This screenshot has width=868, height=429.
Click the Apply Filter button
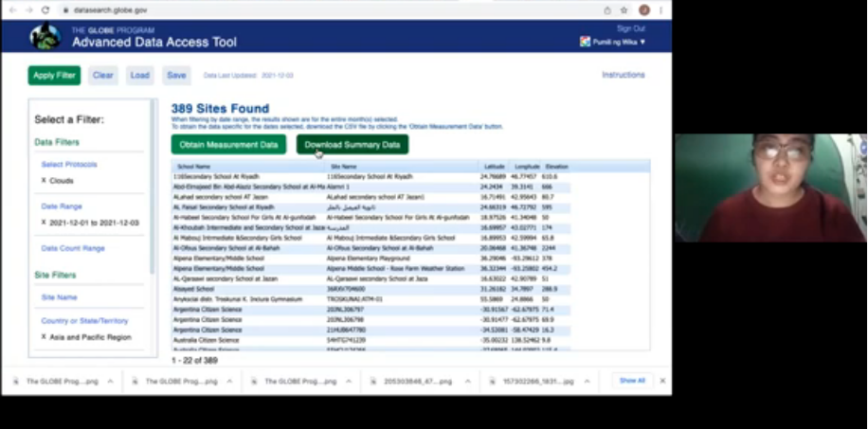click(x=54, y=75)
